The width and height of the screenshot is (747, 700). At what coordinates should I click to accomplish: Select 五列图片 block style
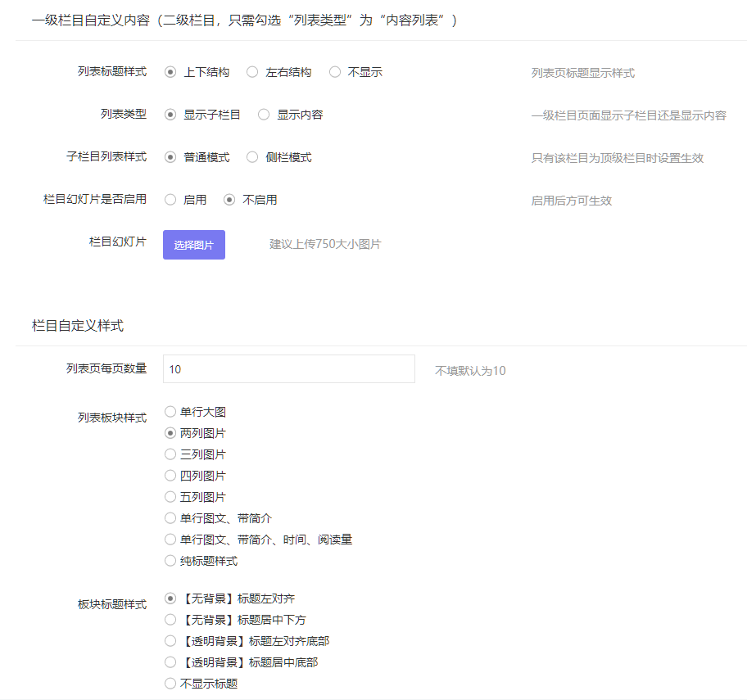[170, 497]
